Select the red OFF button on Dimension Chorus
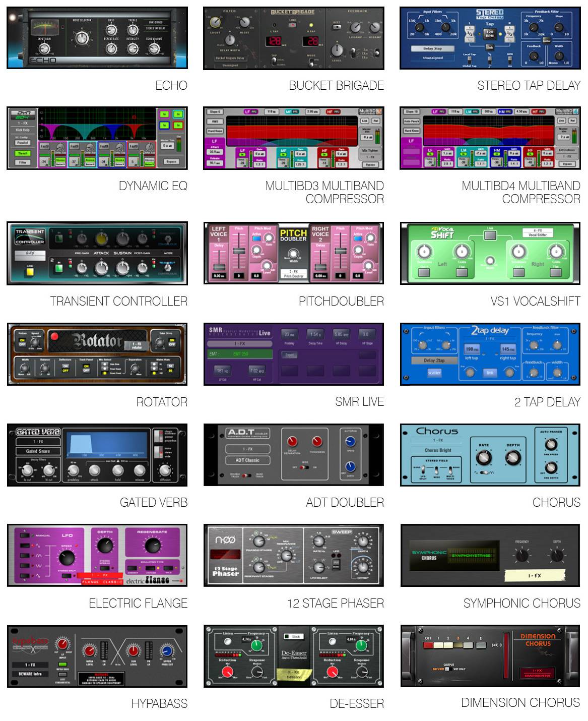 (428, 645)
